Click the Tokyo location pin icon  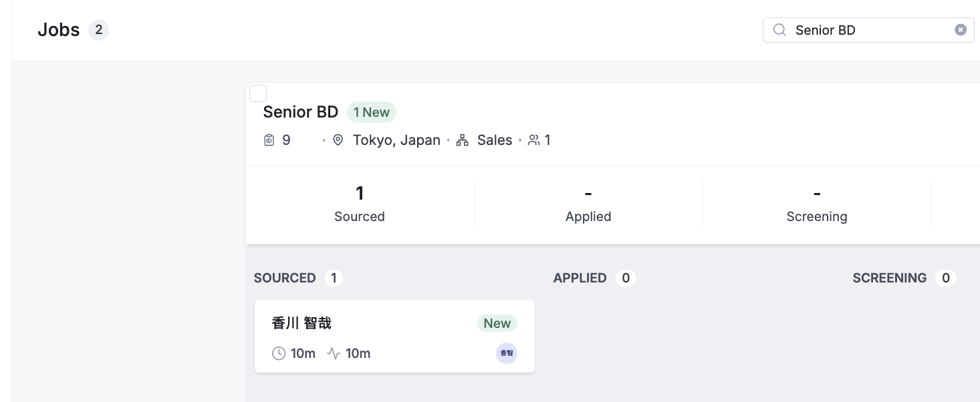coord(338,140)
